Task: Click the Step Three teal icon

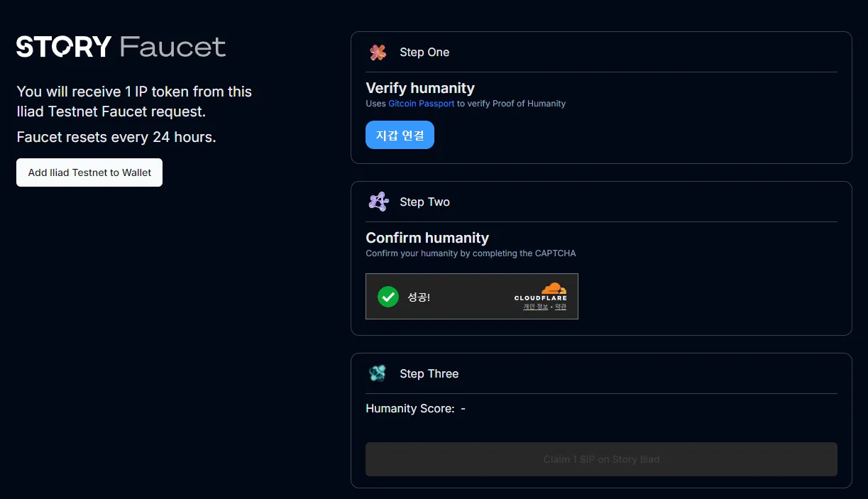Action: 378,373
